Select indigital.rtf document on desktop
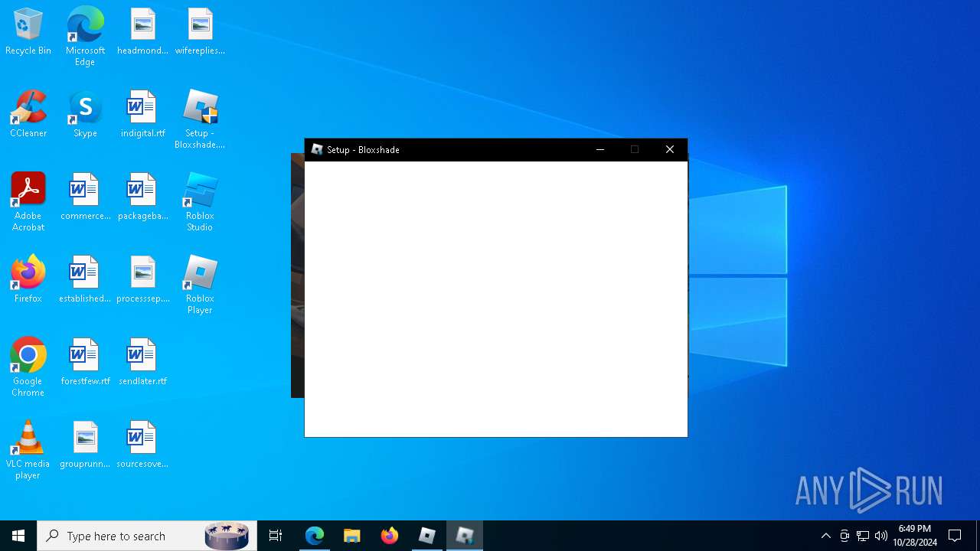The height and width of the screenshot is (551, 980). [x=142, y=115]
